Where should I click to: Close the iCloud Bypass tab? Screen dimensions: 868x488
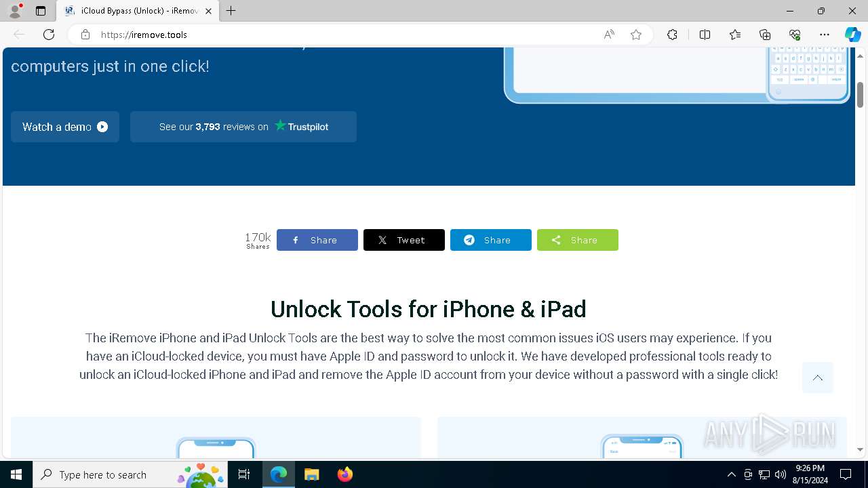[x=208, y=11]
